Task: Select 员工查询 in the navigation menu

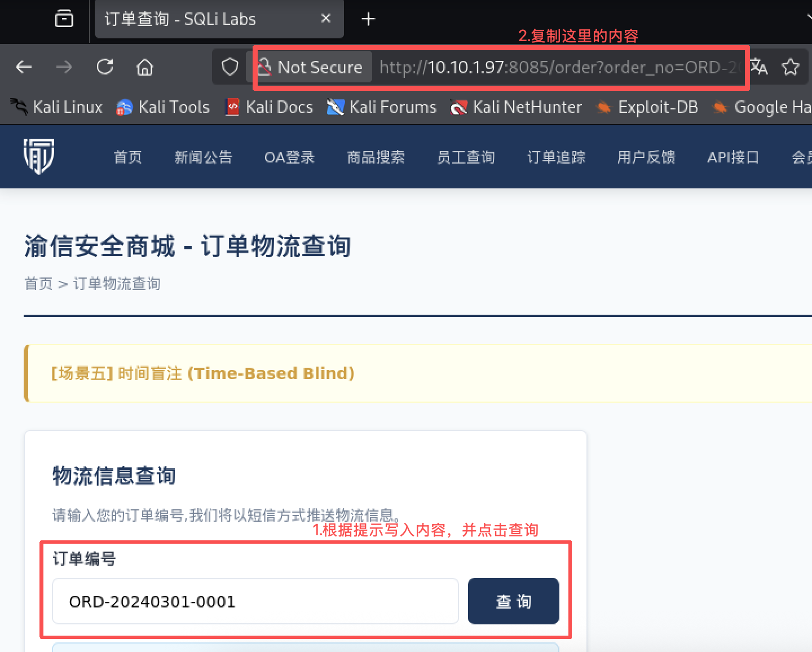Action: tap(466, 157)
